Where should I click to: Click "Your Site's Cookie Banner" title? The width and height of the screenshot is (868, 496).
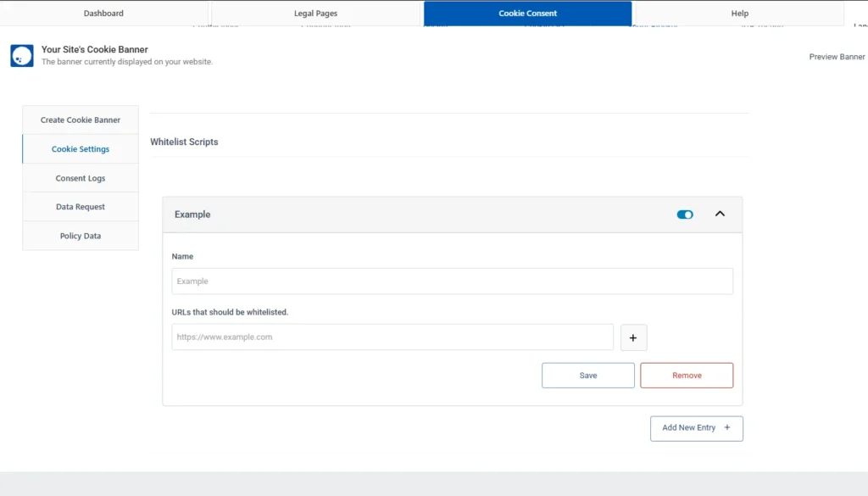[x=95, y=49]
